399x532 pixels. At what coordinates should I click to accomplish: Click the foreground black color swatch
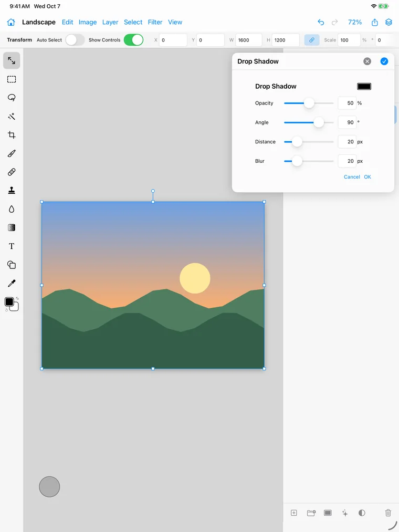point(9,301)
